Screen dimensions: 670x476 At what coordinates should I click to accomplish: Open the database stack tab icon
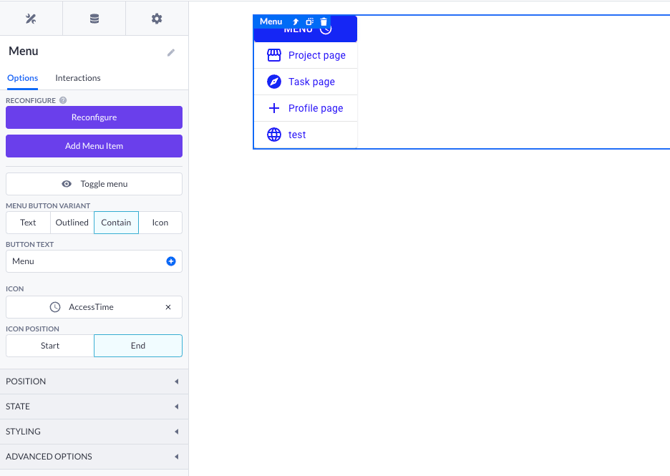[x=94, y=18]
